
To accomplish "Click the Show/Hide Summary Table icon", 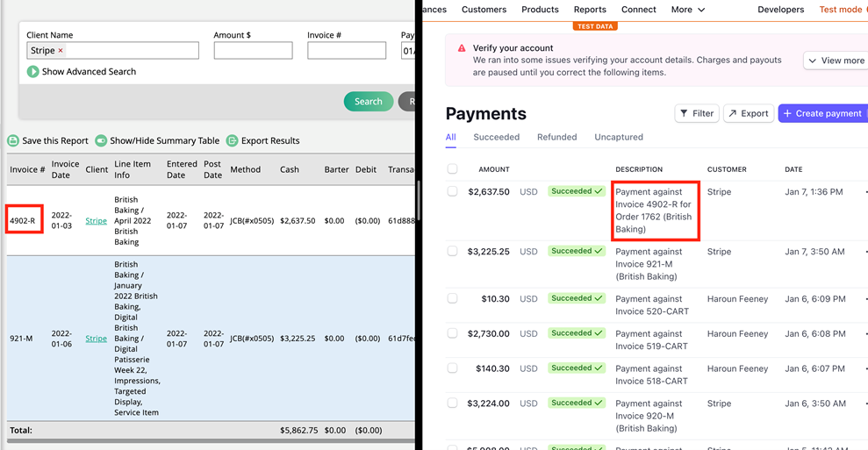I will 101,141.
